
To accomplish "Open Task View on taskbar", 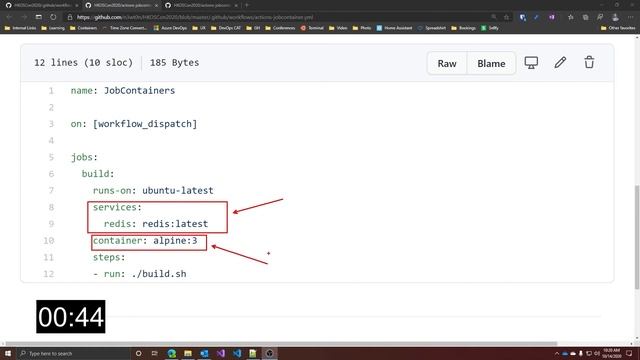I will (155, 353).
